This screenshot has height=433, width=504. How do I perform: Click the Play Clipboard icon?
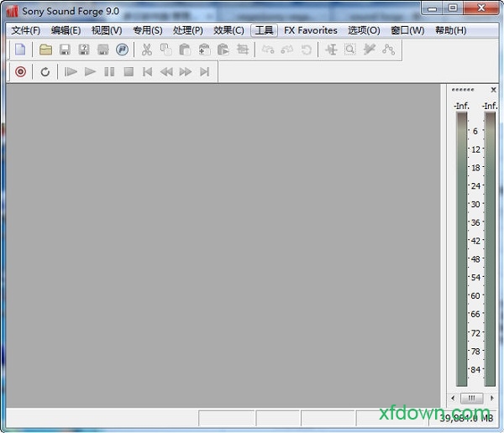[223, 50]
